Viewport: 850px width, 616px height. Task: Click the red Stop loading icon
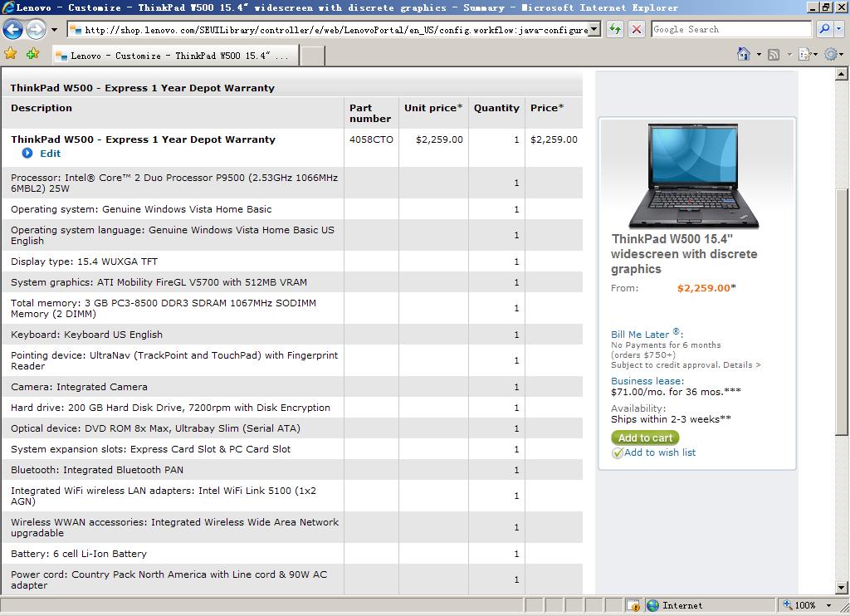[637, 29]
